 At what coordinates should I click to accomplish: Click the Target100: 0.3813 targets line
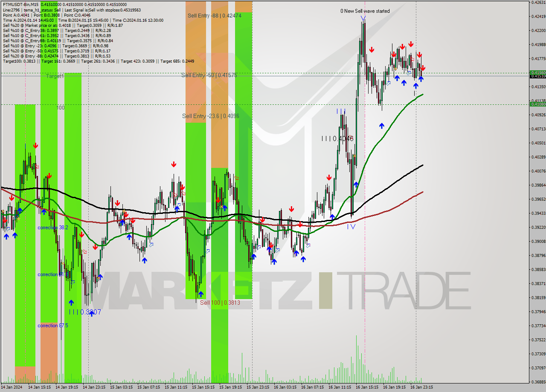click(x=99, y=61)
